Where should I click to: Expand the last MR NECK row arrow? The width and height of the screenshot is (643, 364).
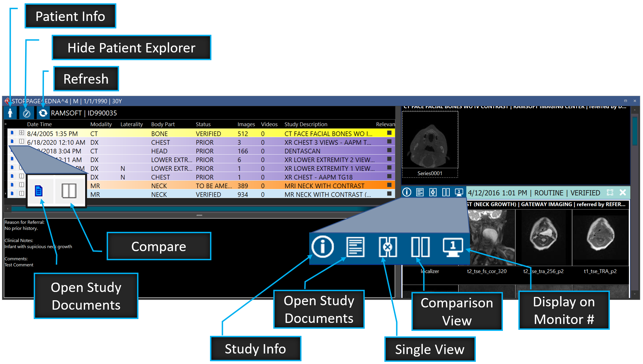click(6, 194)
